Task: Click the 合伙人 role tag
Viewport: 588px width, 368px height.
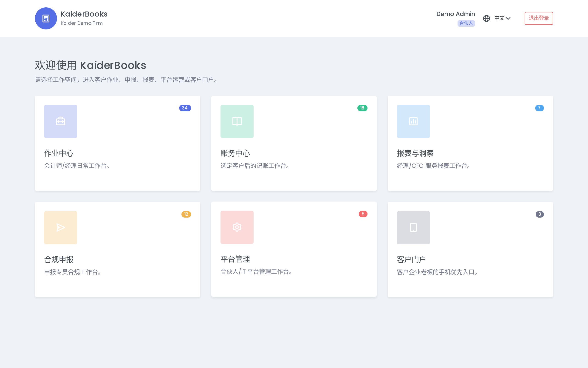Action: (466, 23)
